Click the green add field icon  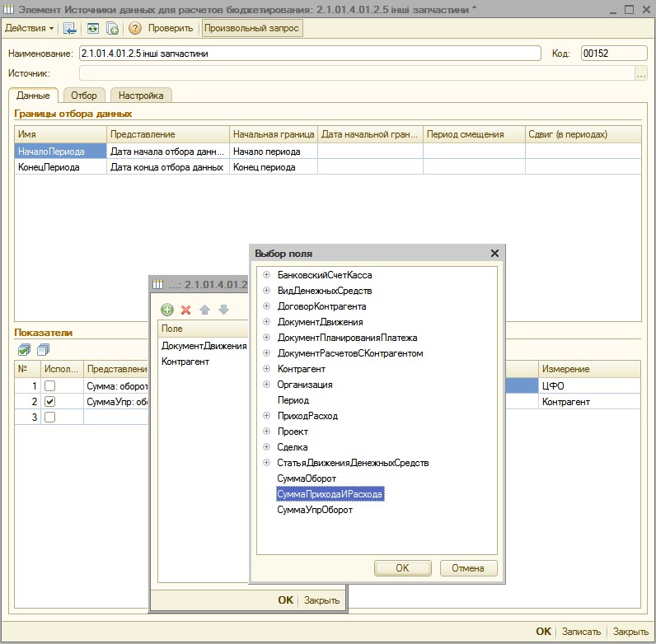167,310
